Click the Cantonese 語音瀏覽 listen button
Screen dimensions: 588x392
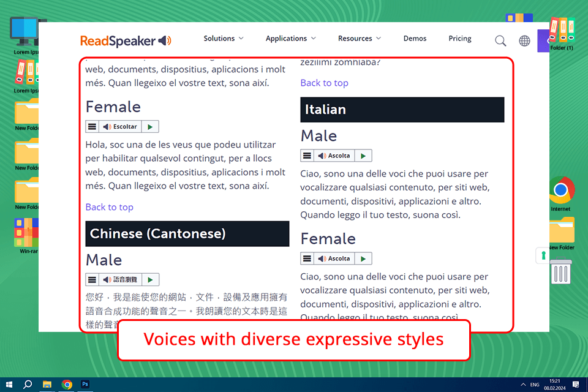coord(120,279)
